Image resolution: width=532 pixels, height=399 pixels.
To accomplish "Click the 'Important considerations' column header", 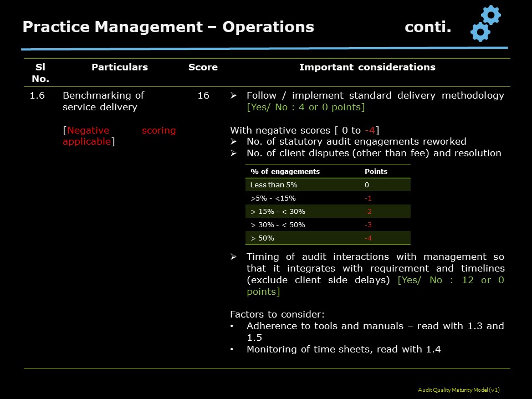I will (x=367, y=67).
